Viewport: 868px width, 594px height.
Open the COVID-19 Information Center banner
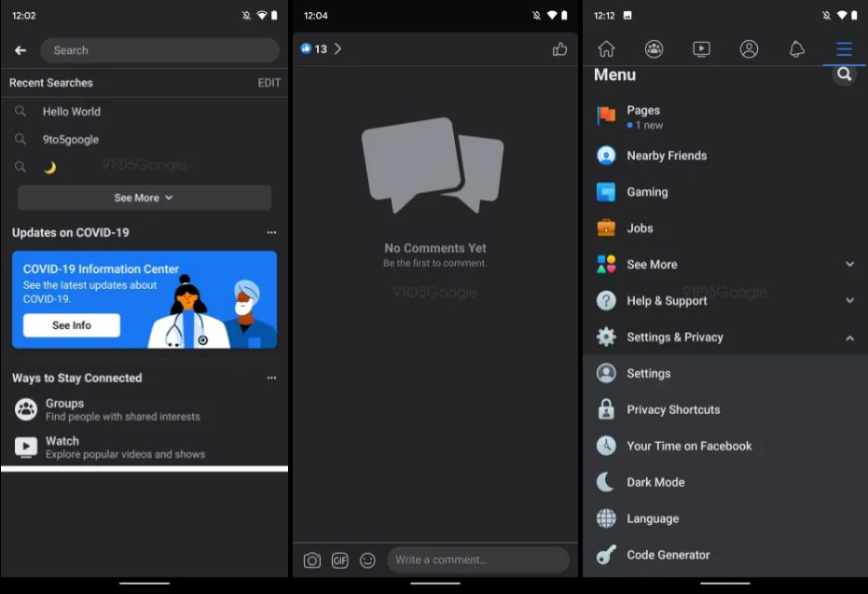[x=144, y=299]
